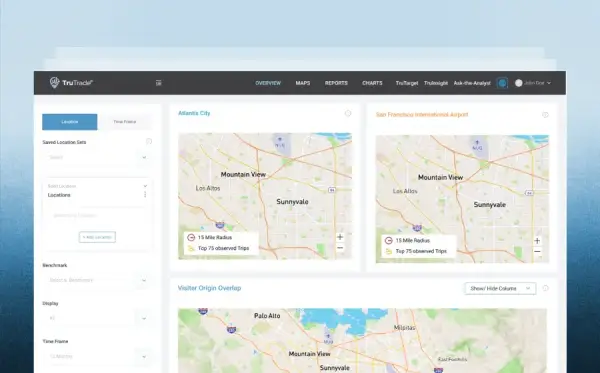Click the Benchmark label

[x=55, y=265]
